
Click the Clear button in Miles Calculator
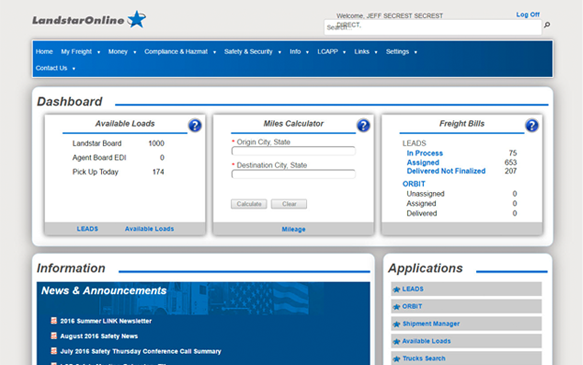(289, 204)
